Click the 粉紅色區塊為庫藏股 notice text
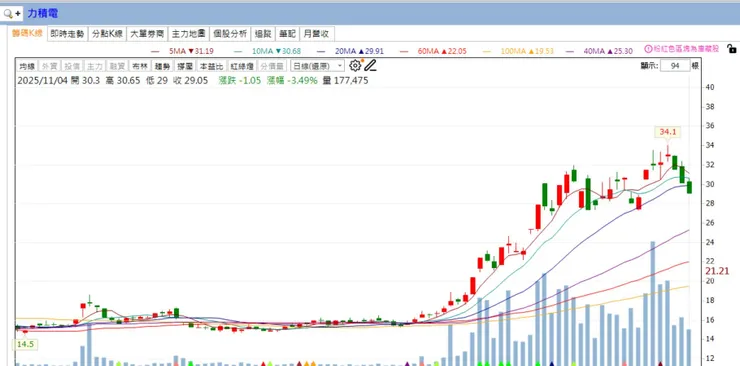This screenshot has width=740, height=366. point(686,49)
